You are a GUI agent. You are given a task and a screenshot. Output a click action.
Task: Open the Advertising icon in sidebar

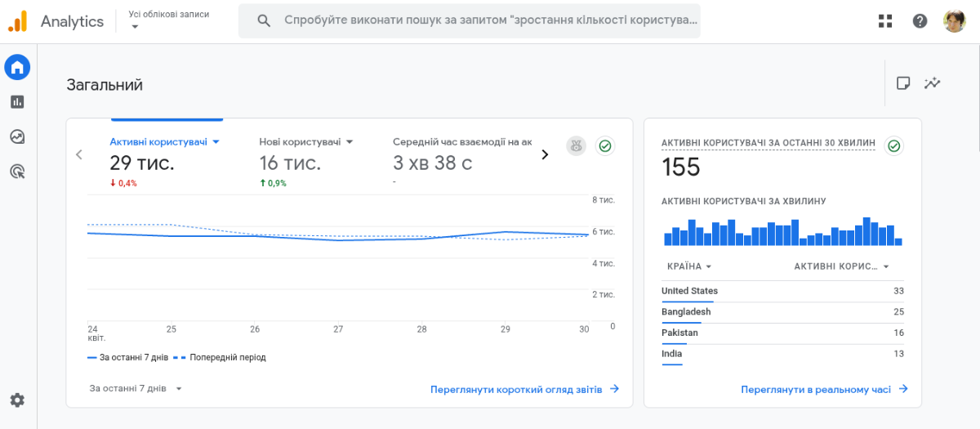click(x=17, y=171)
